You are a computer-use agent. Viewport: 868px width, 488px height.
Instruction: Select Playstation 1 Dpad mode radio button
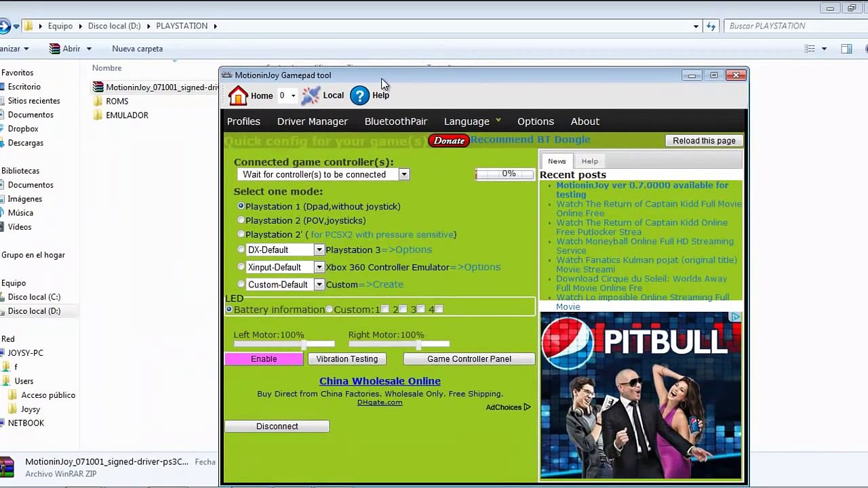coord(241,205)
